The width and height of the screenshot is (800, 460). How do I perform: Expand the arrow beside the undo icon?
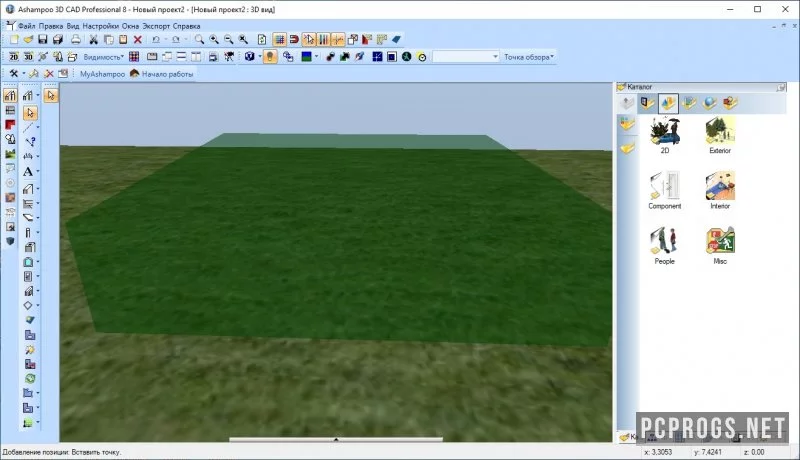pos(165,39)
